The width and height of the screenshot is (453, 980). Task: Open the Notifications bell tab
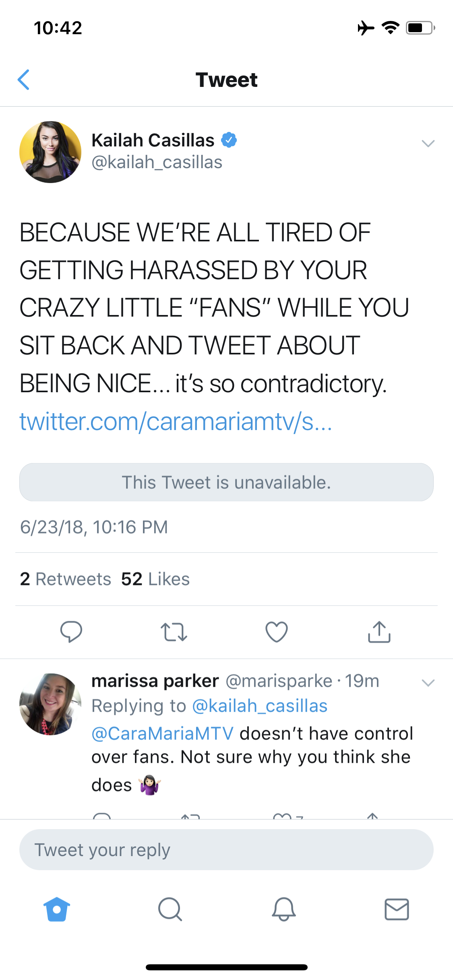[x=283, y=909]
